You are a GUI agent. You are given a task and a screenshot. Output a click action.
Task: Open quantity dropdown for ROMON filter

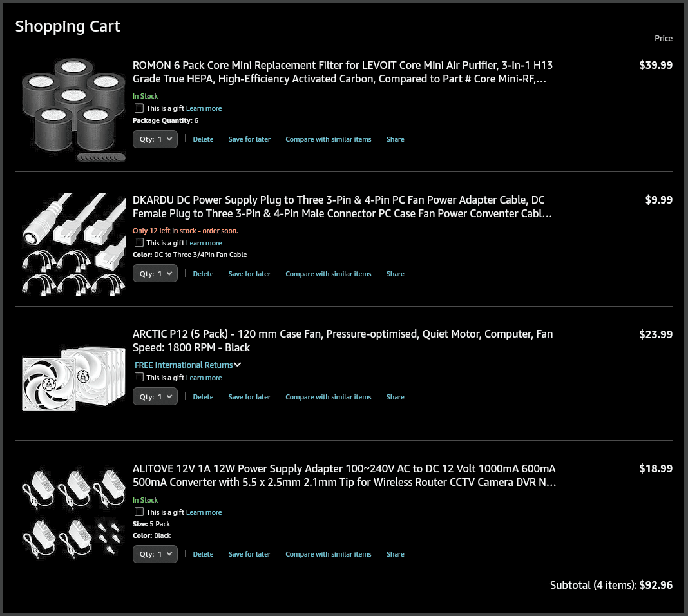tap(155, 139)
